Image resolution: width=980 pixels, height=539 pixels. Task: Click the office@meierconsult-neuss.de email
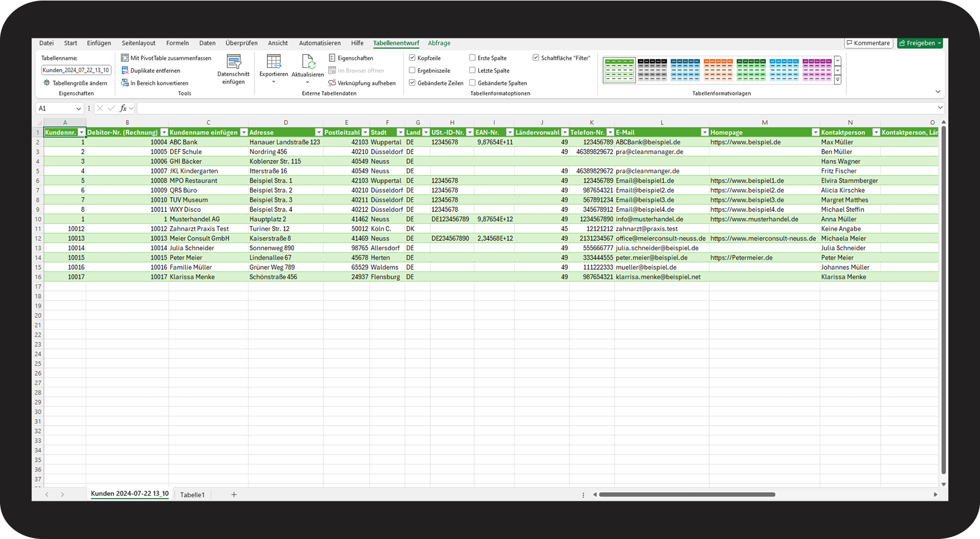(661, 239)
